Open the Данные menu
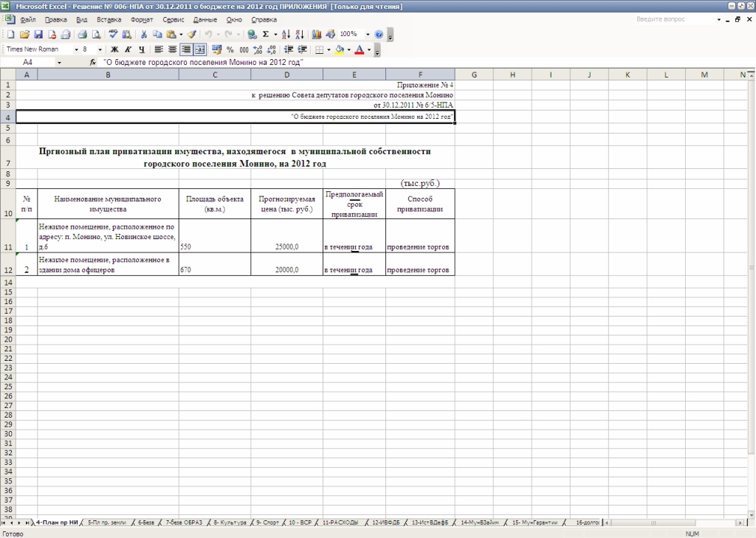 click(x=205, y=19)
